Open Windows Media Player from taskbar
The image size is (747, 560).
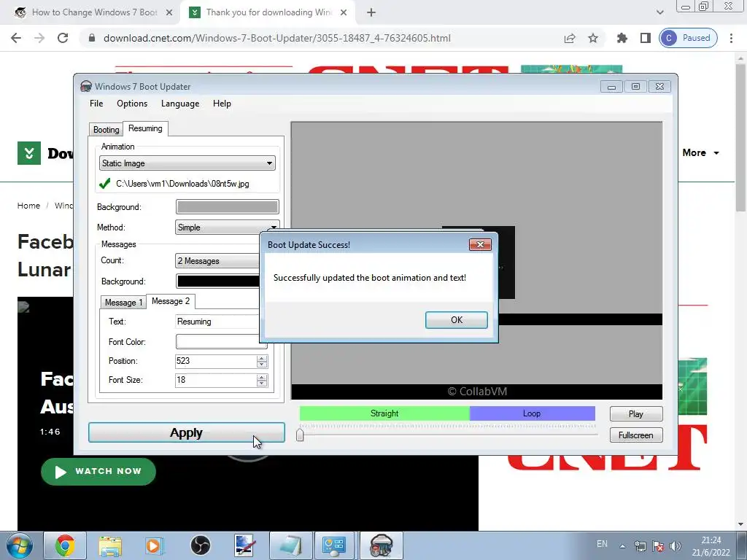click(155, 545)
